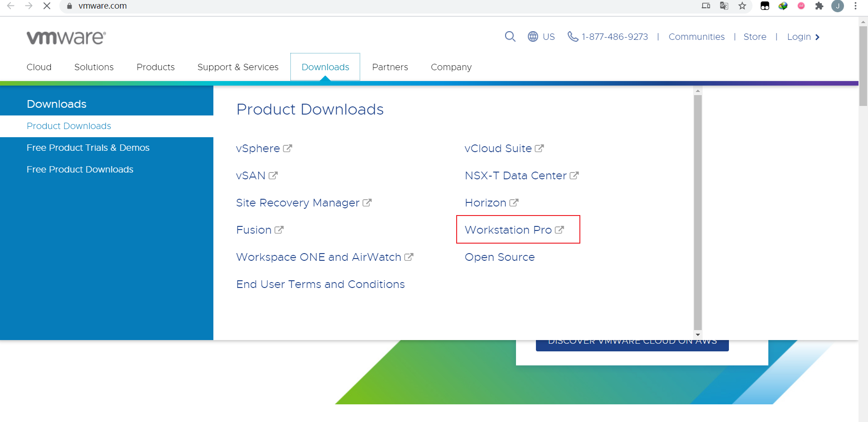Open the vSAN download link
Image resolution: width=868 pixels, height=422 pixels.
pos(257,176)
